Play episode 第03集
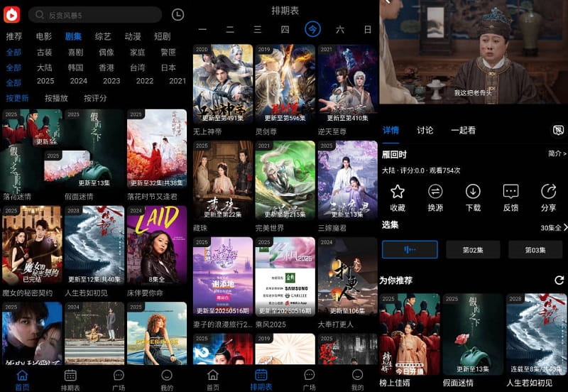568x392 pixels. [535, 250]
